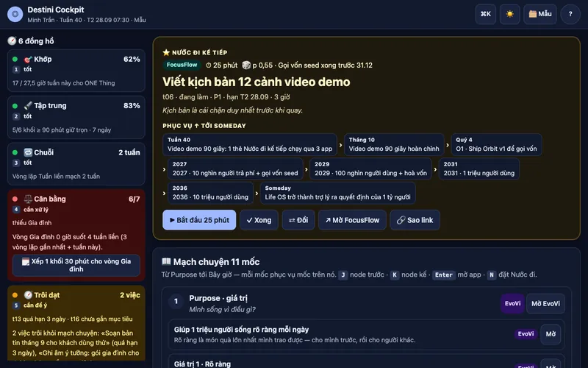Click the Đổi swap button
Screen dimensions: 588x368
pos(298,220)
